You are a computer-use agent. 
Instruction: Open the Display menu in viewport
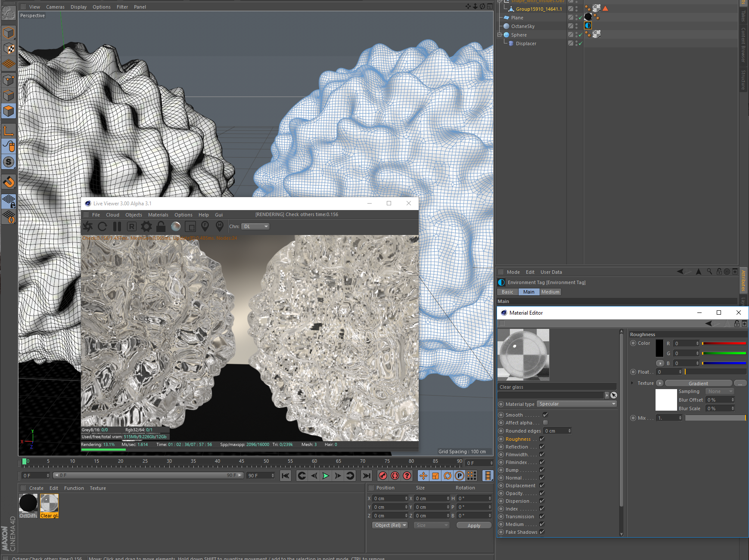point(78,7)
